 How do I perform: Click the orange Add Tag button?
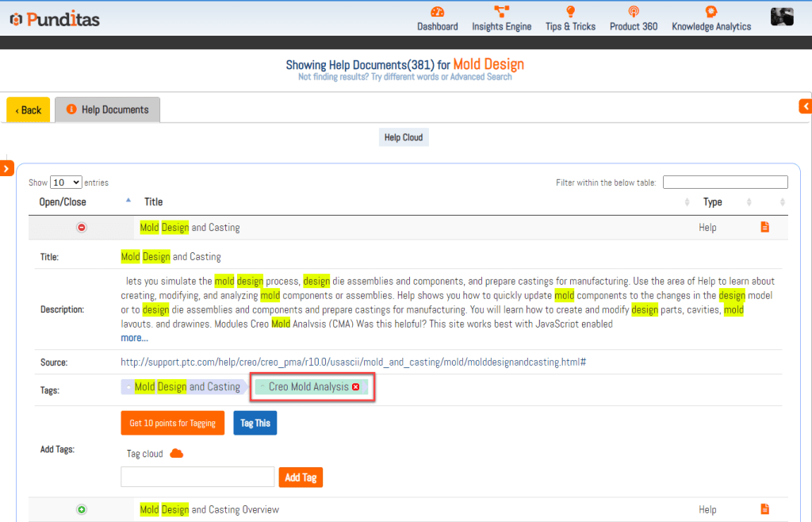click(301, 478)
